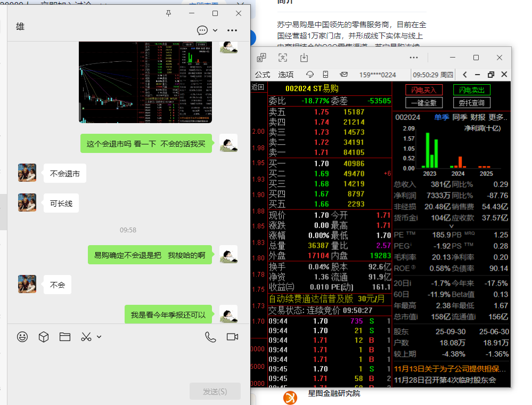Open the emoji picker in chat
Viewport: 532px width, 405px height.
point(22,337)
